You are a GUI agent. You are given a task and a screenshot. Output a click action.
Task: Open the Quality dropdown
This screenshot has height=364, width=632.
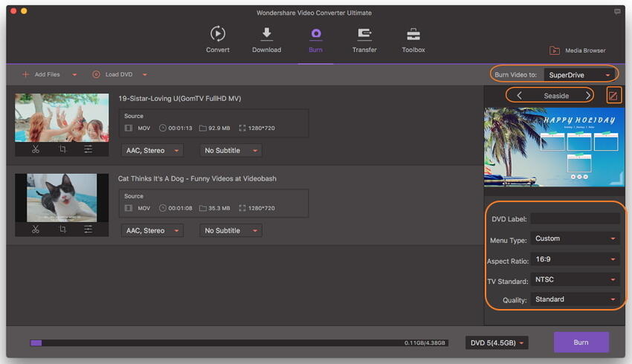(x=575, y=299)
